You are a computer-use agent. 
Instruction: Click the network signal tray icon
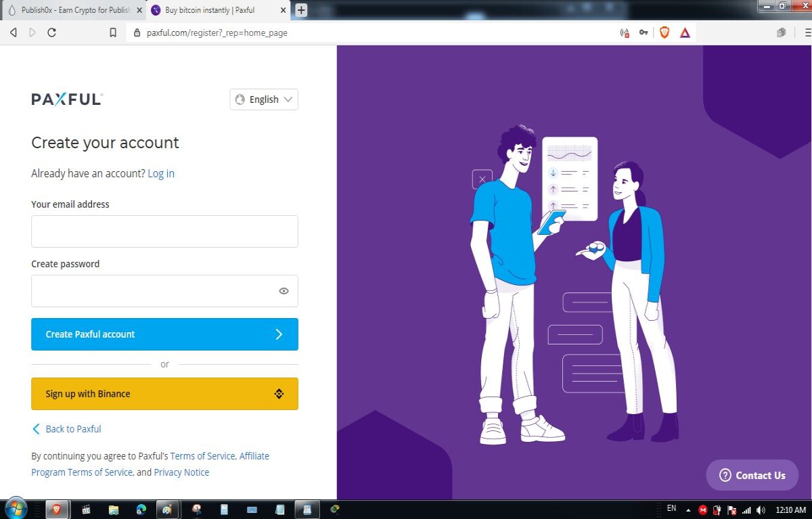pyautogui.click(x=746, y=510)
